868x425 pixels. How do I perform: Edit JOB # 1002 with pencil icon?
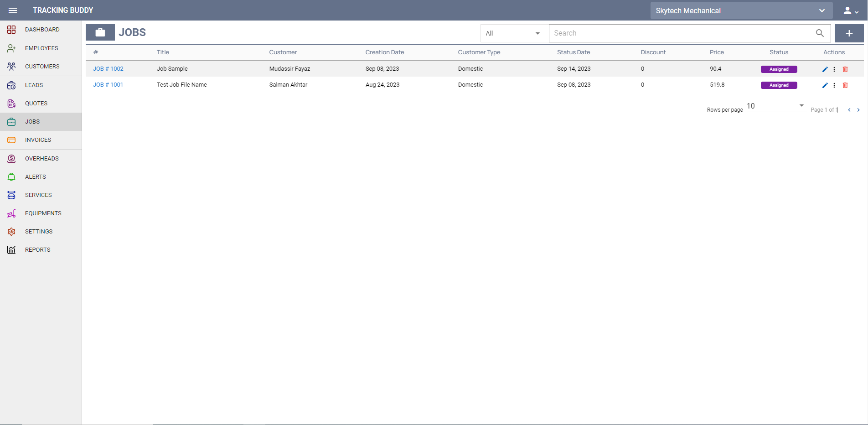click(x=825, y=69)
